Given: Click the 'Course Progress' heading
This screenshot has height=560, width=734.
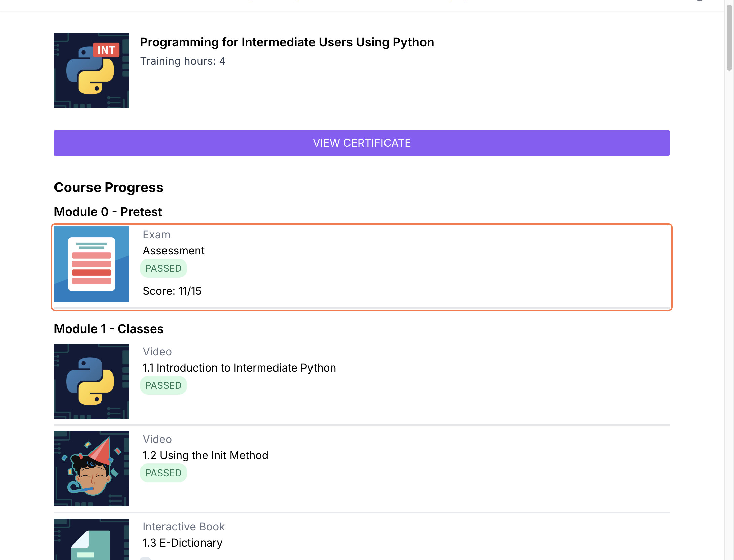Looking at the screenshot, I should [108, 188].
